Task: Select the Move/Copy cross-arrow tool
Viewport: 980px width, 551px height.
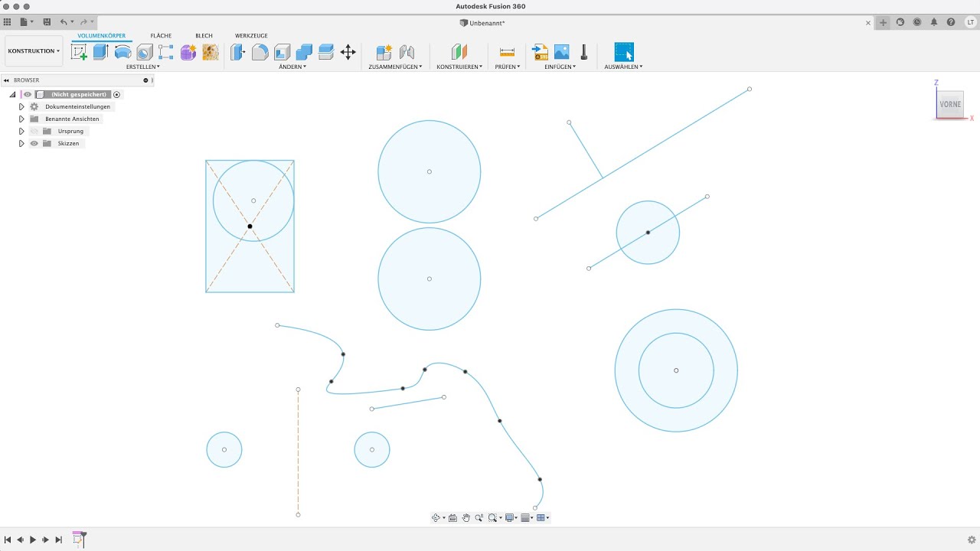Action: point(348,52)
